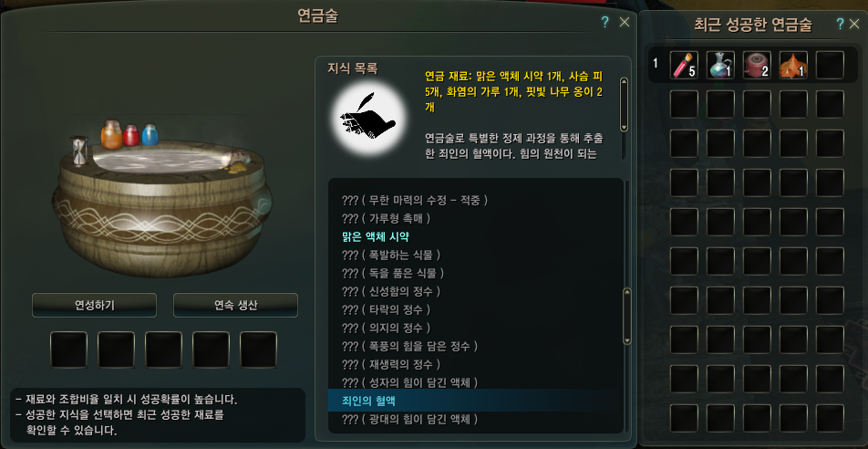Image resolution: width=868 pixels, height=449 pixels.
Task: Click the bloody tree knot log icon
Action: pos(757,65)
